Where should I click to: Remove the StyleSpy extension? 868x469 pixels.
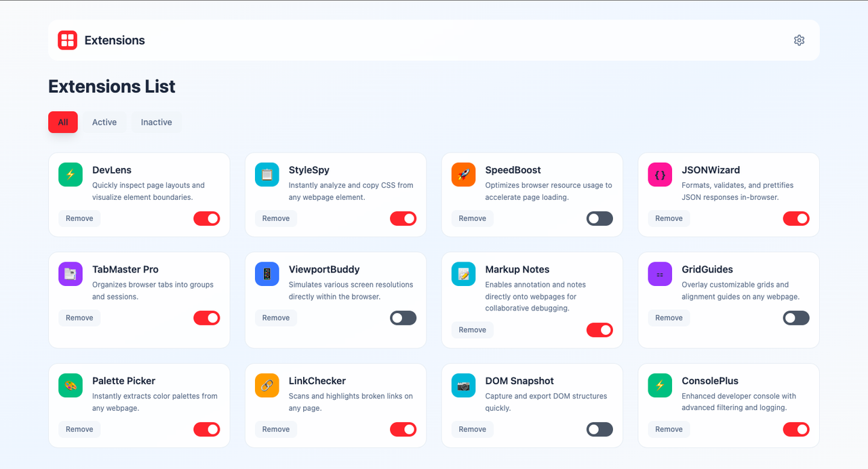(276, 218)
